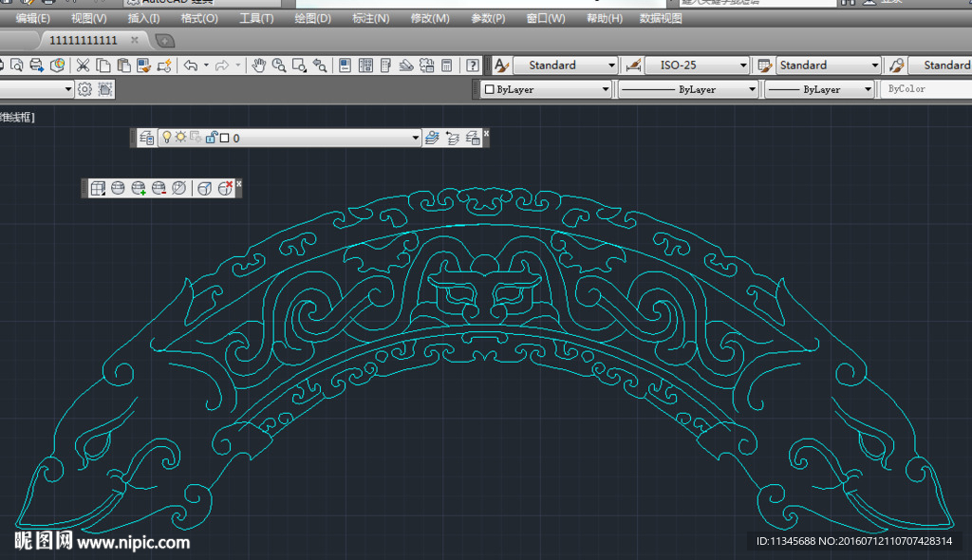This screenshot has width=972, height=560.
Task: Activate the Zoom Realtime tool
Action: coord(279,65)
